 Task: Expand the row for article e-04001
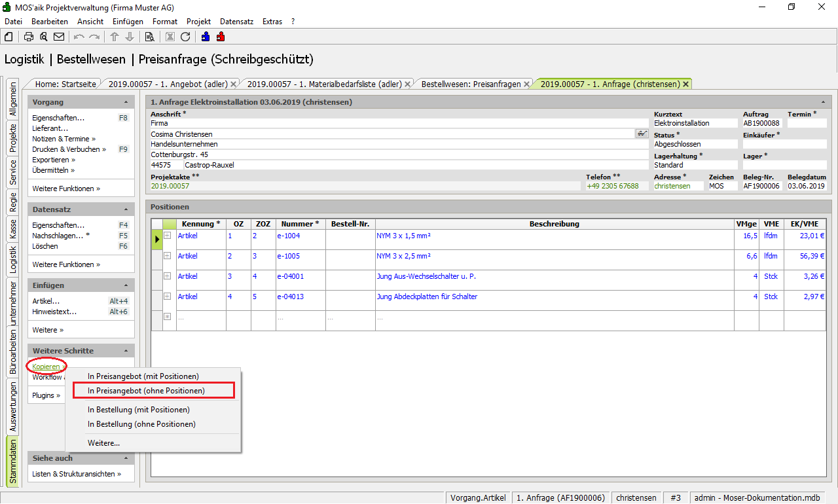[x=168, y=276]
